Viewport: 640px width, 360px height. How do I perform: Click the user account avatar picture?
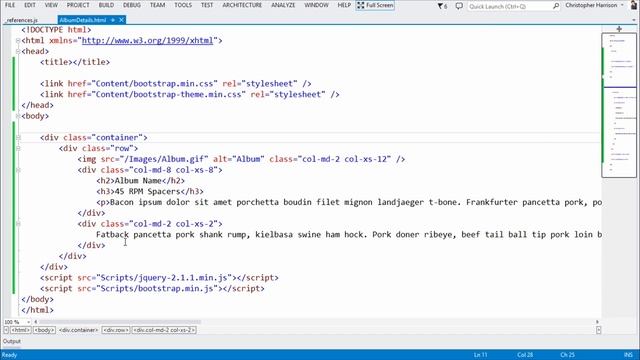click(x=634, y=5)
